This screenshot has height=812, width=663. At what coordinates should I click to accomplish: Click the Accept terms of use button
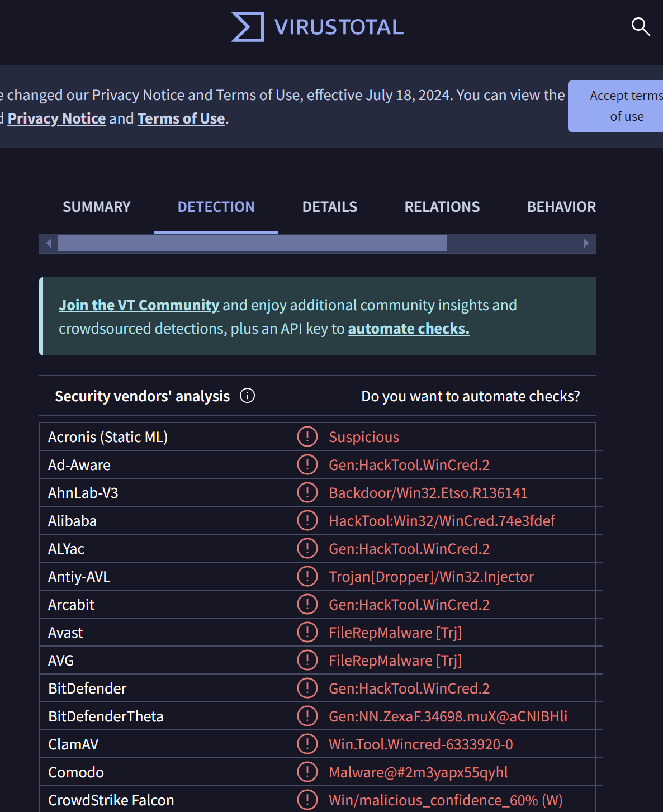click(x=615, y=106)
